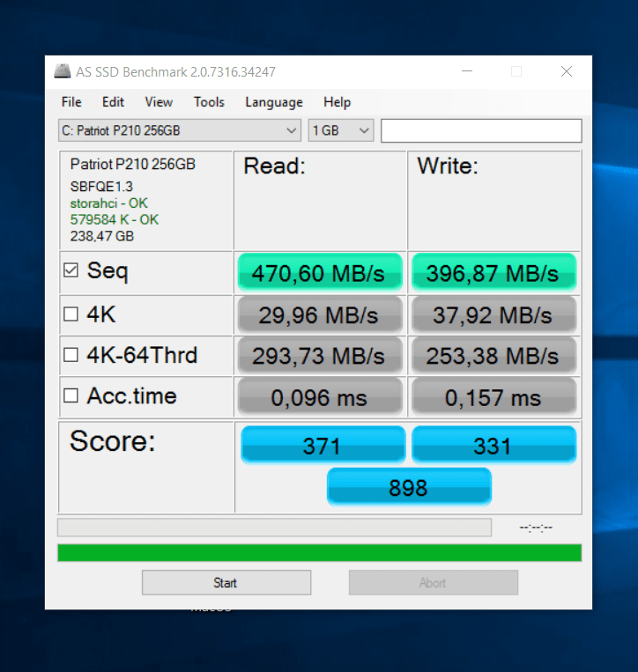This screenshot has height=672, width=638.
Task: Minimize the AS SSD Benchmark window
Action: 467,71
